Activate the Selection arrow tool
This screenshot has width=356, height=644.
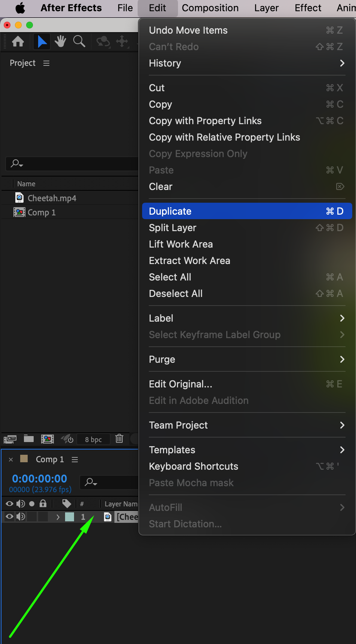click(42, 41)
